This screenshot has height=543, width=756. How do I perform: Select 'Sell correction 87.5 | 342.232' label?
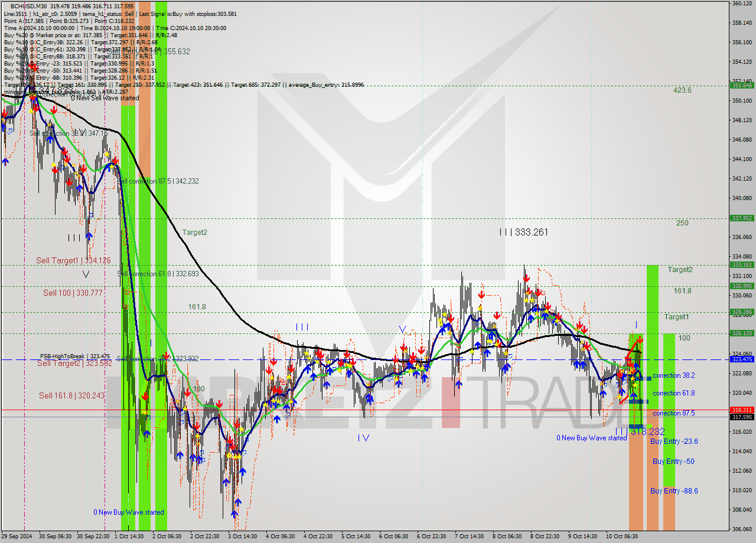click(x=158, y=181)
